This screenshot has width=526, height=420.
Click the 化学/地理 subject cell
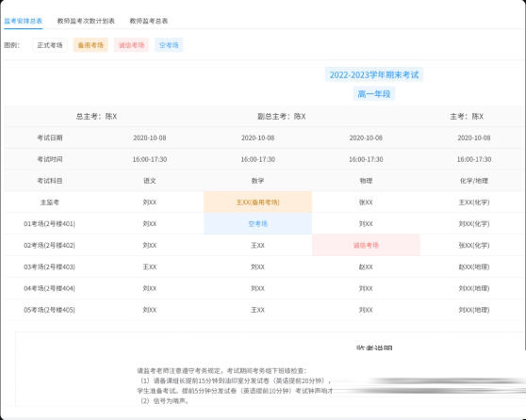[x=474, y=181]
